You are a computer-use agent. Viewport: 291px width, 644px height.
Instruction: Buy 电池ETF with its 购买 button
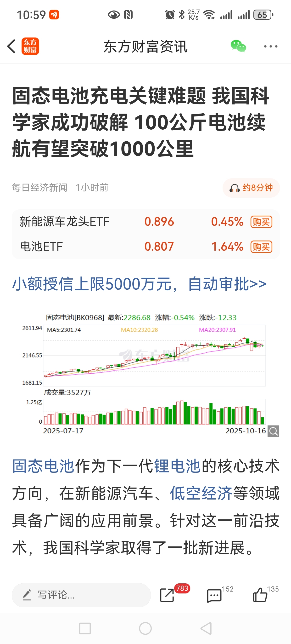[261, 247]
